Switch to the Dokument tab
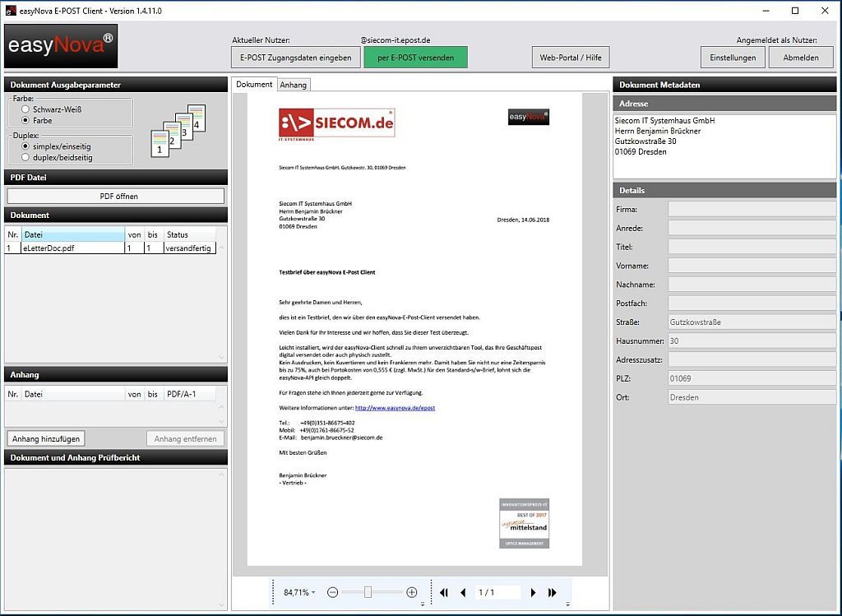 point(254,85)
